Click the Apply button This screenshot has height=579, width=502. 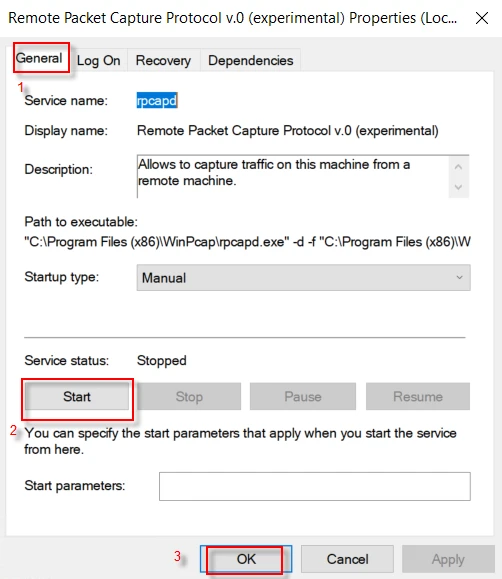coord(448,559)
